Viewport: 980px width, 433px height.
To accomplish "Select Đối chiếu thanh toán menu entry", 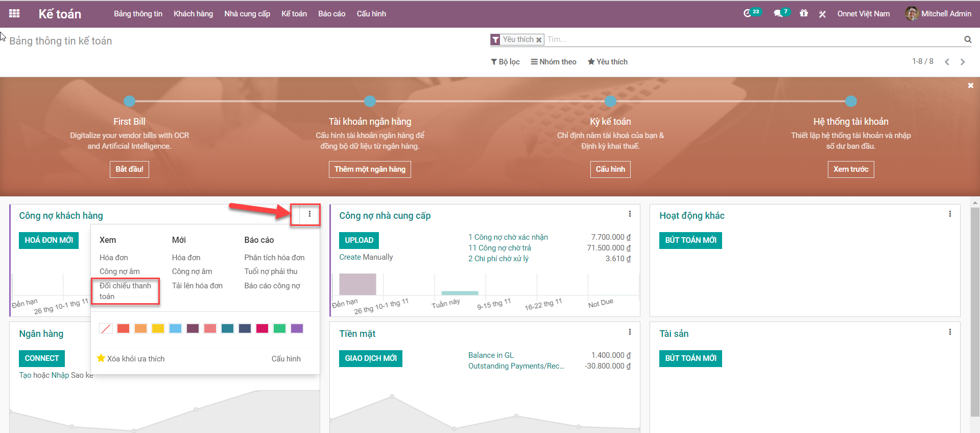I will 125,291.
